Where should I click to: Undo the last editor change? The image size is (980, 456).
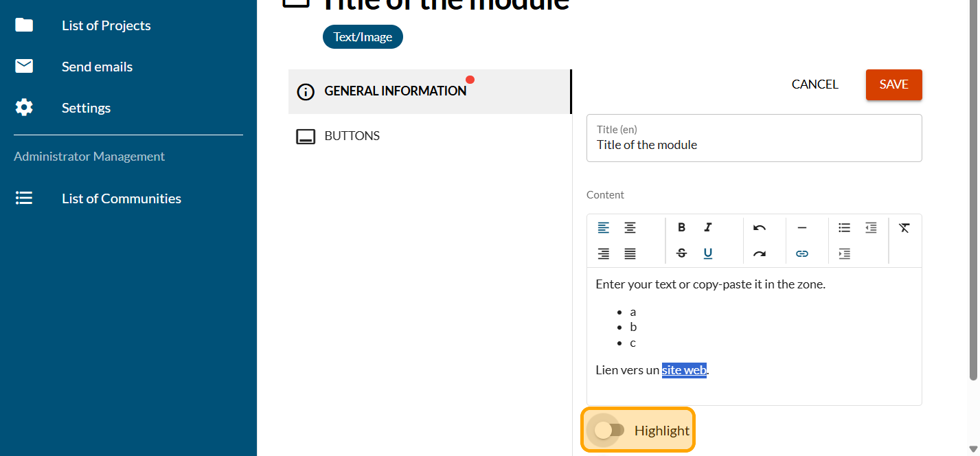759,228
